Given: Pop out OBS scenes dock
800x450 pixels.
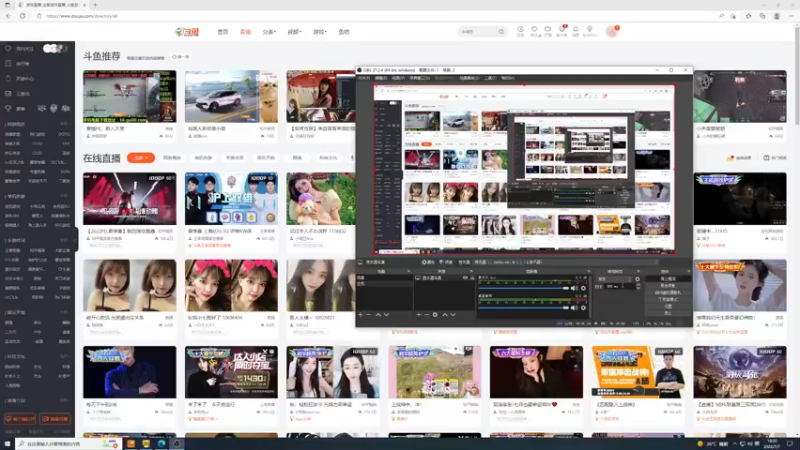Looking at the screenshot, I should 409,271.
